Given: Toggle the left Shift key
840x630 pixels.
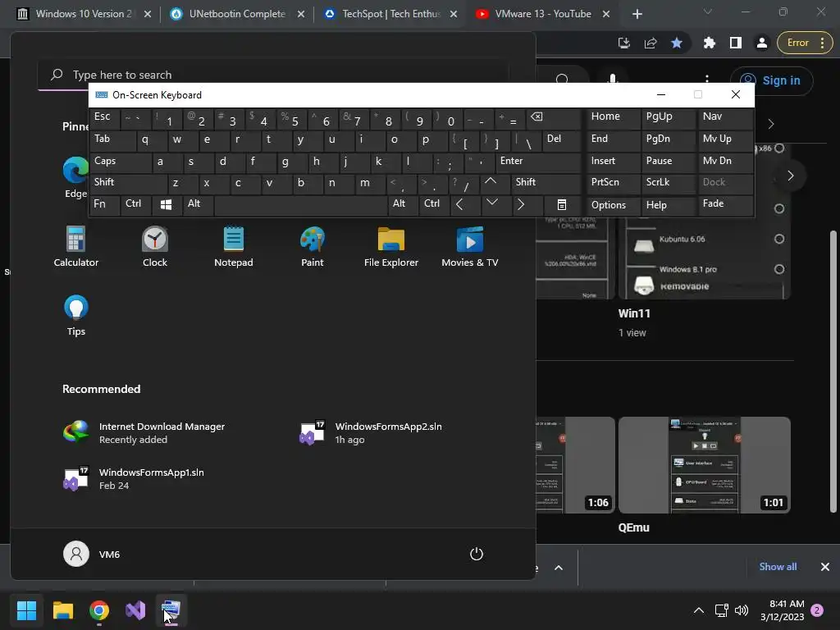Looking at the screenshot, I should 127,183.
